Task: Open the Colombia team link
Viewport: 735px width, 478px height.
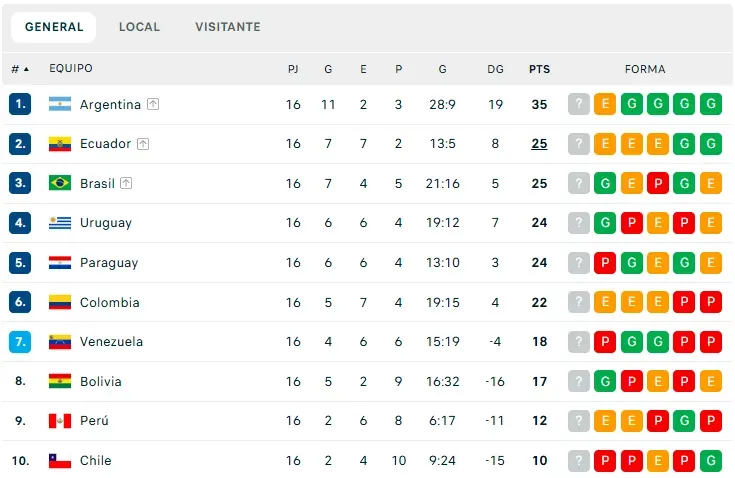Action: (x=109, y=302)
